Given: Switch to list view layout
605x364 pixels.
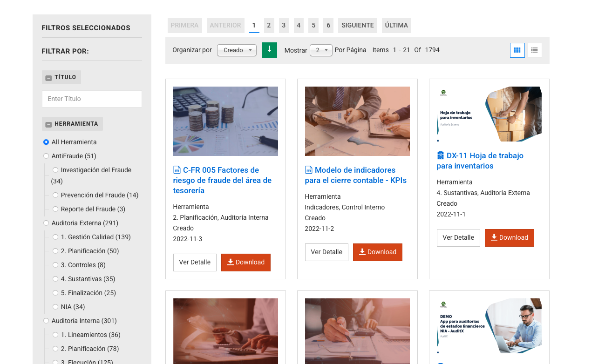Looking at the screenshot, I should coord(534,50).
